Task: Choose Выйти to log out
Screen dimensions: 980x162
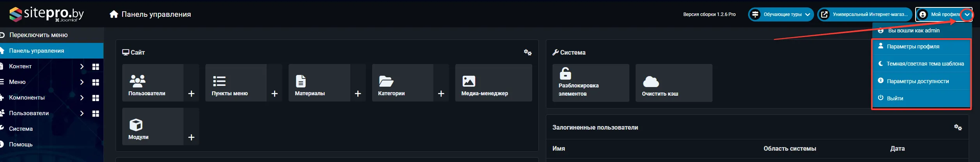Action: 895,98
